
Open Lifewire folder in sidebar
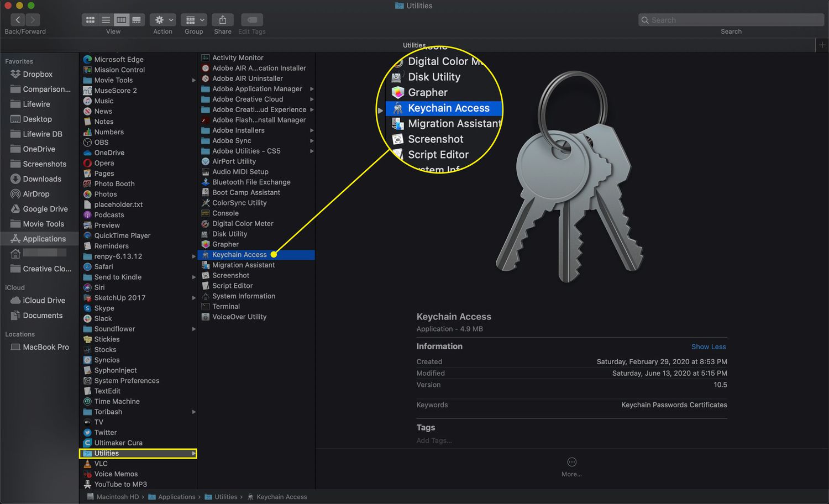pos(36,104)
